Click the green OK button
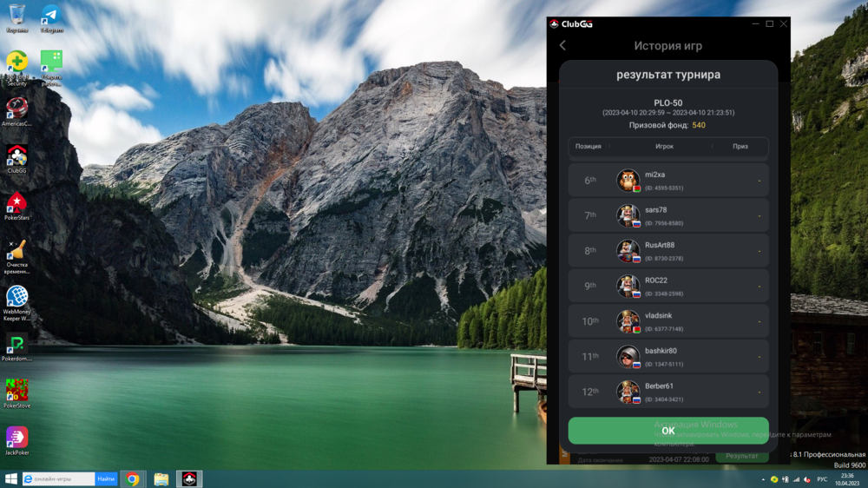The width and height of the screenshot is (868, 488). click(x=667, y=431)
